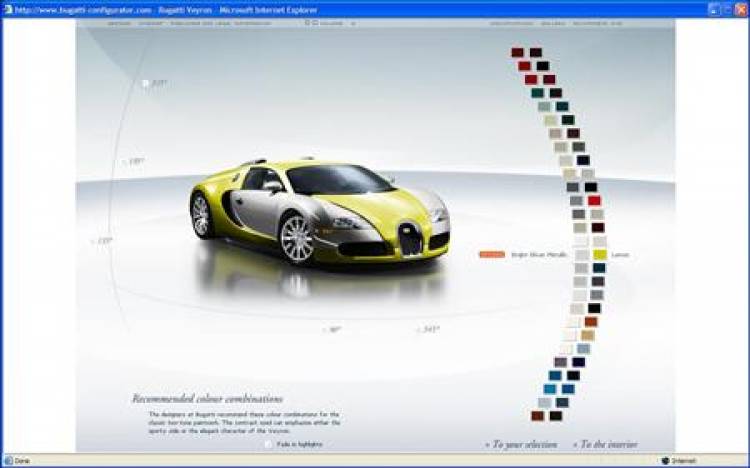Select the dark green swatch beside the cream swatch
This screenshot has height=468, width=750.
click(x=568, y=120)
